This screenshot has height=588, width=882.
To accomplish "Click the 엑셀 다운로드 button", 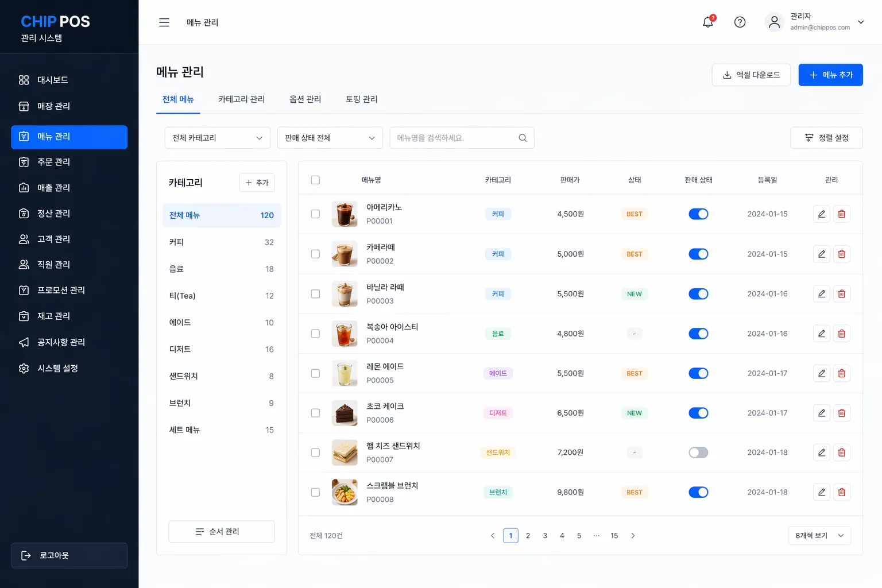I will coord(751,75).
